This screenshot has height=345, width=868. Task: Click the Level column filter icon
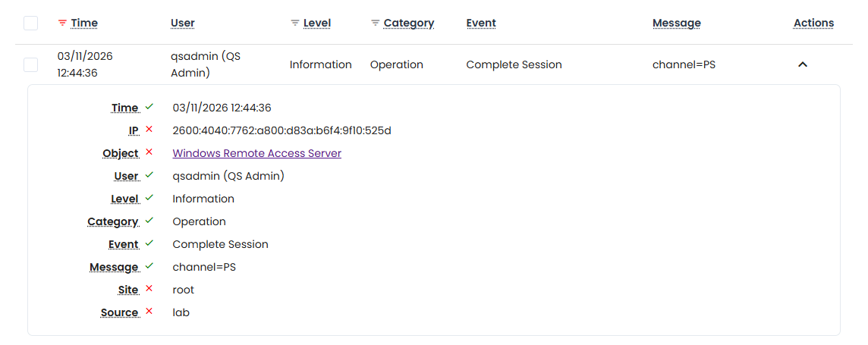click(295, 24)
